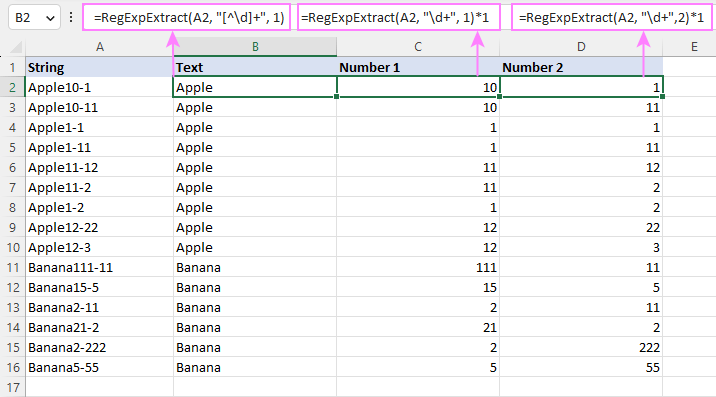This screenshot has width=716, height=397.
Task: Click the formula bar options dots
Action: 71,17
